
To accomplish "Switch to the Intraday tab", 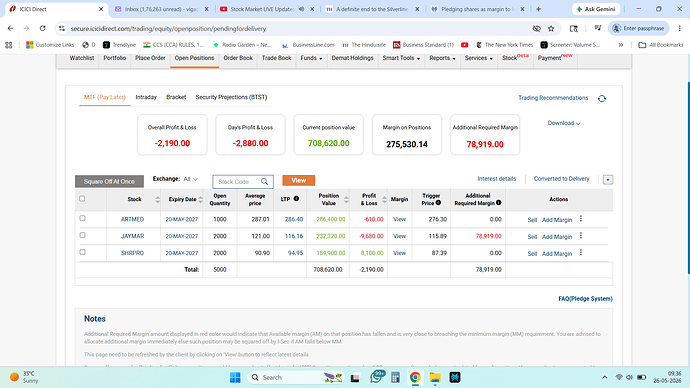I will tap(146, 97).
